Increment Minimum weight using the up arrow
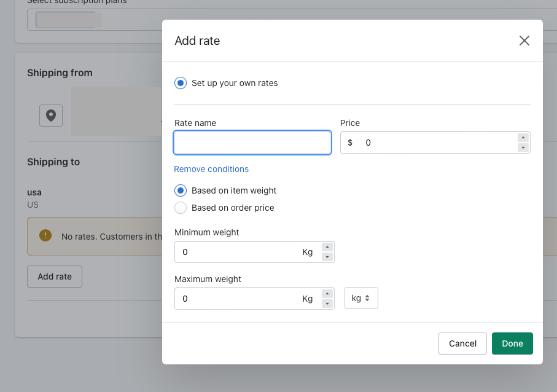Screen dimensions: 557x392 327,247
